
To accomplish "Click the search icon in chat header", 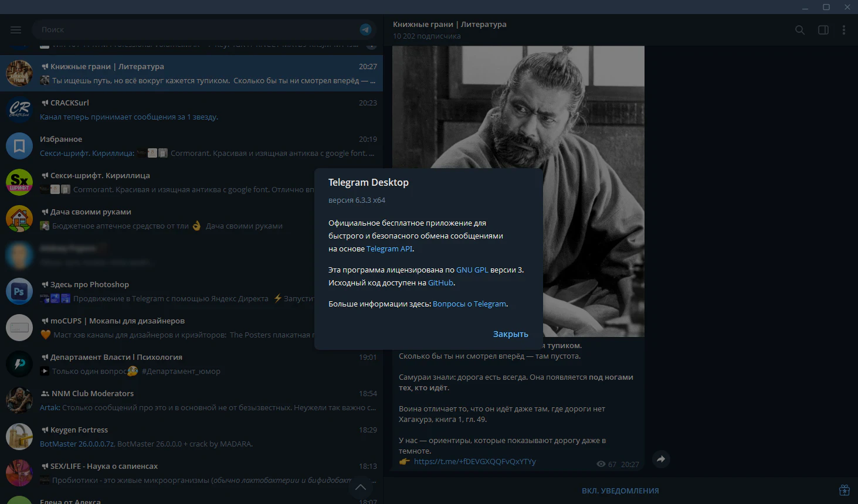I will point(799,30).
